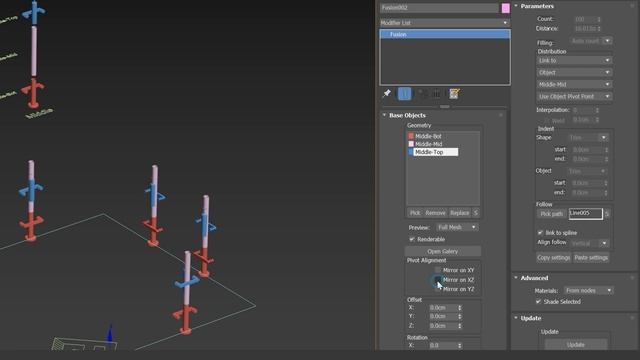This screenshot has width=640, height=360.
Task: Enable Mirror on XZ checkbox
Action: pyautogui.click(x=438, y=280)
